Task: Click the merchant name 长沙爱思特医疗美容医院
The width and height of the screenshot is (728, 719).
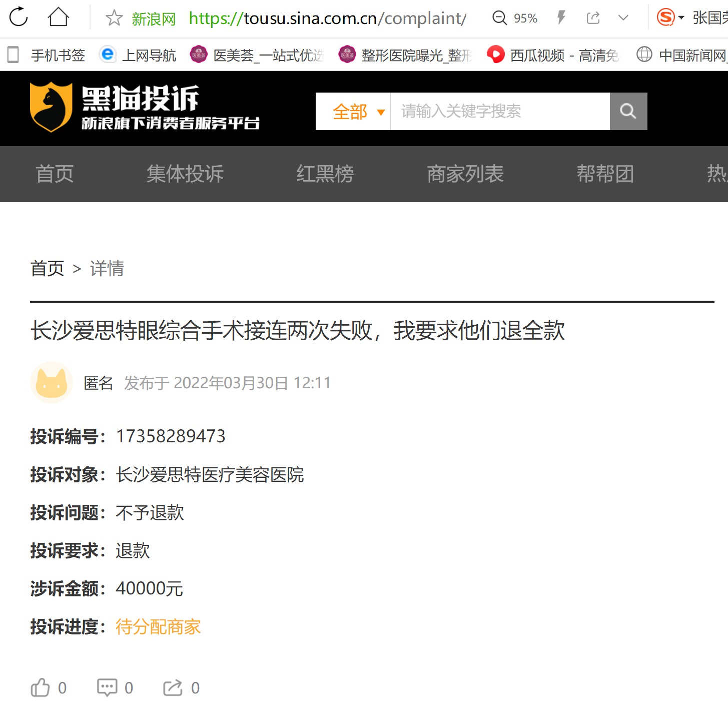Action: (x=210, y=475)
